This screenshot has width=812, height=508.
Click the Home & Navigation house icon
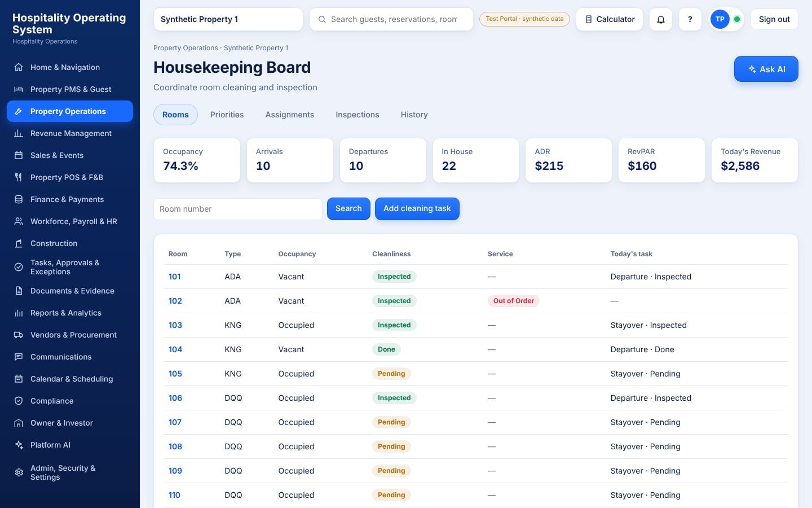19,67
